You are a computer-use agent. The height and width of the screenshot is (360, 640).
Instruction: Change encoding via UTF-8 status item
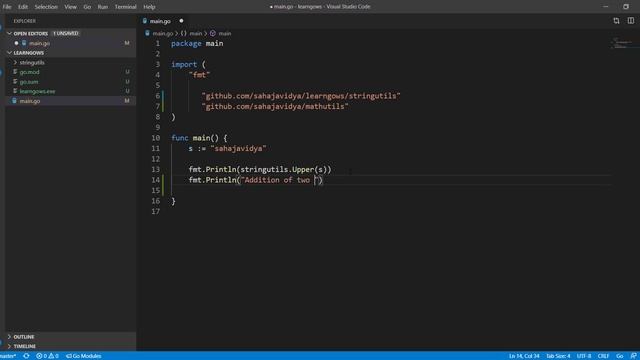coord(584,356)
